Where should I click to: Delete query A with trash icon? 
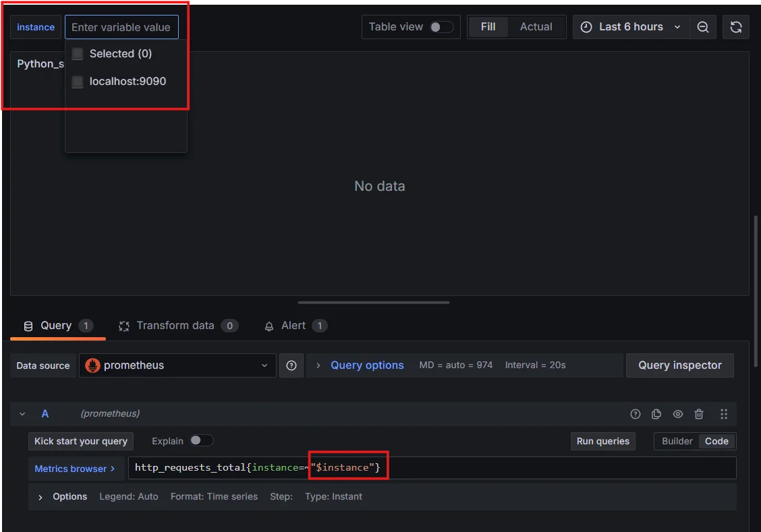699,414
